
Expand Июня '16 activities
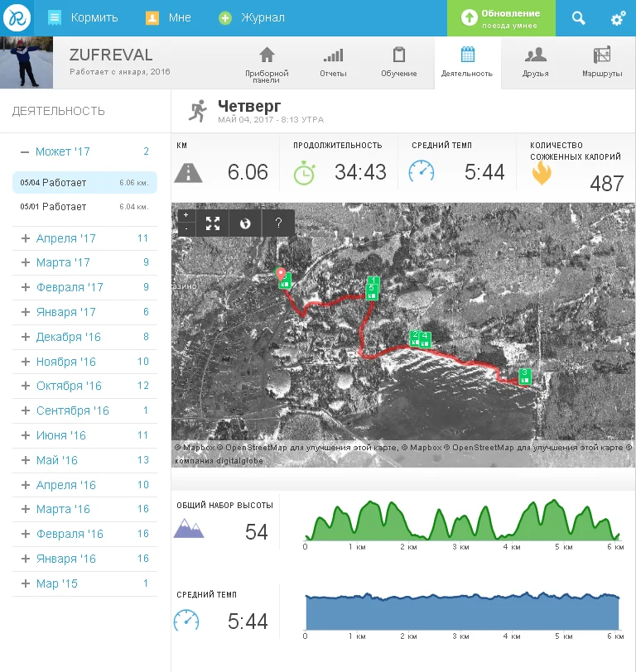26,435
